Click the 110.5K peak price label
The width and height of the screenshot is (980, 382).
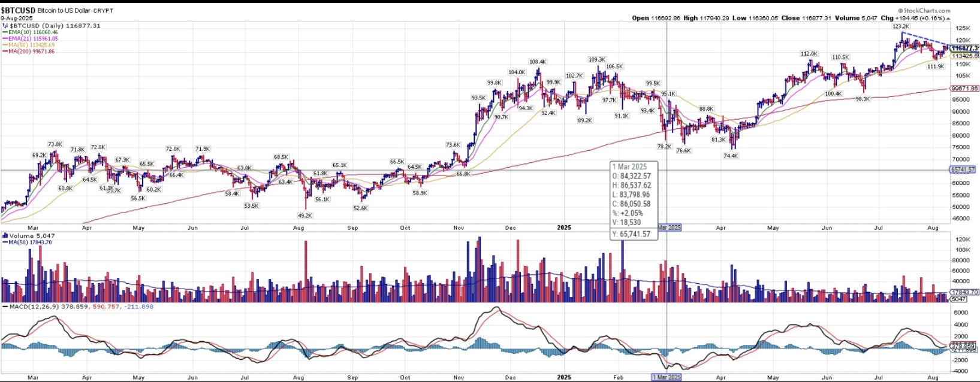click(840, 57)
